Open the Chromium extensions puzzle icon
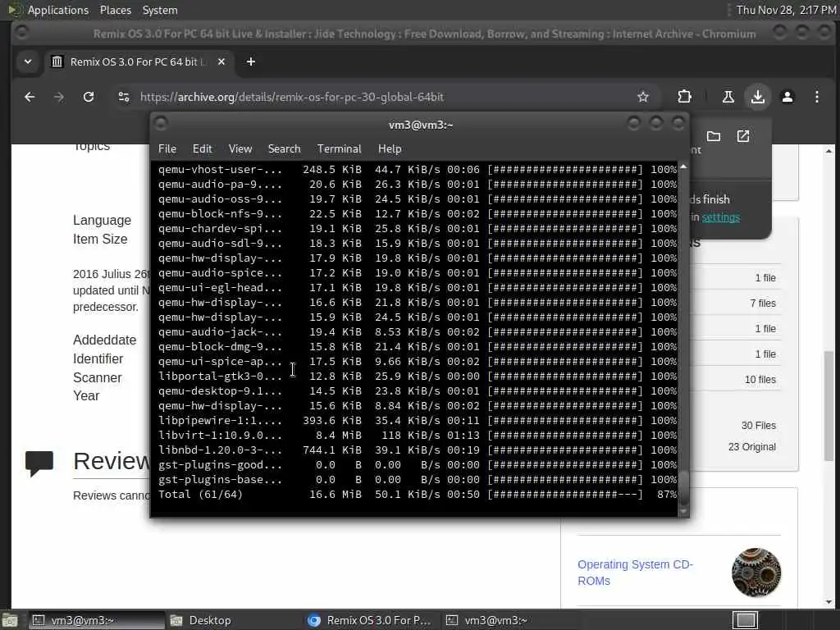 pyautogui.click(x=684, y=97)
